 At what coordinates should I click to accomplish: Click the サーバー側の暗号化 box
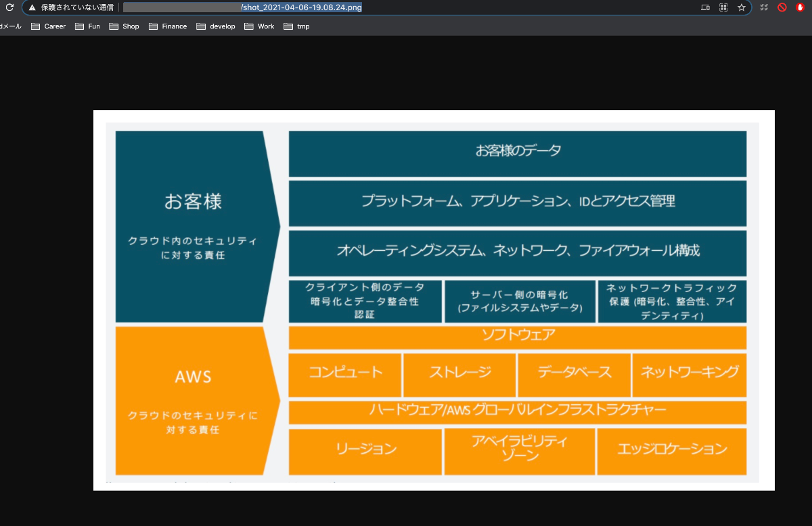tap(520, 302)
